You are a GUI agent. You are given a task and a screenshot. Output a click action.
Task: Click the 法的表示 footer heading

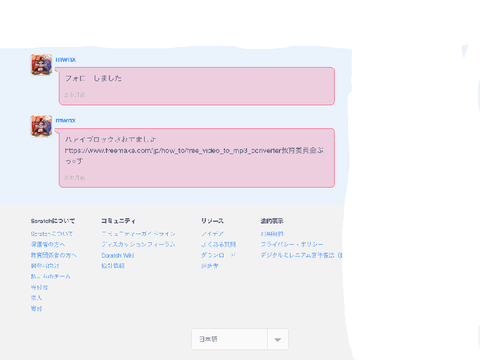click(x=272, y=221)
